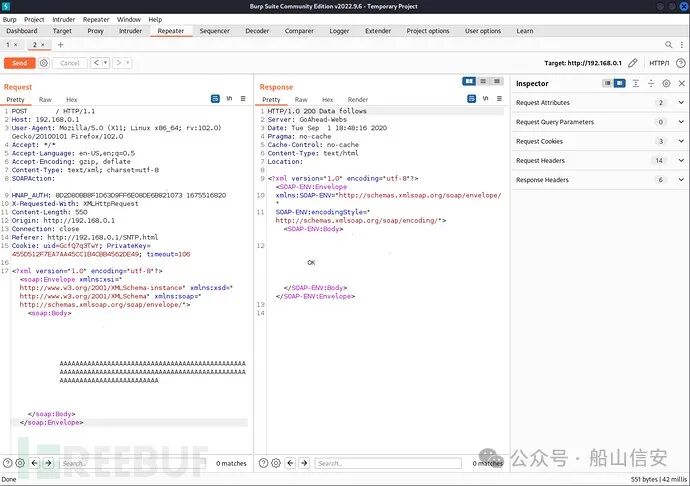This screenshot has height=486, width=690.
Task: Select HTTP/1 protocol button
Action: [x=659, y=63]
